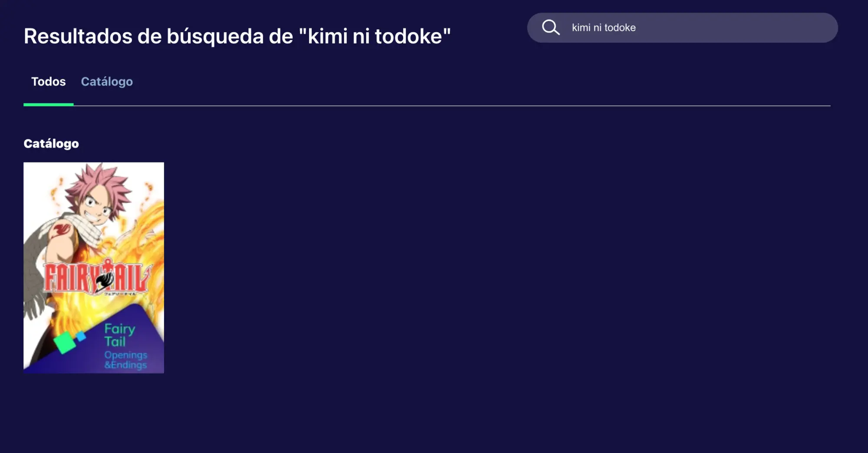Click the magnifying glass search icon
This screenshot has height=453, width=868.
[551, 27]
